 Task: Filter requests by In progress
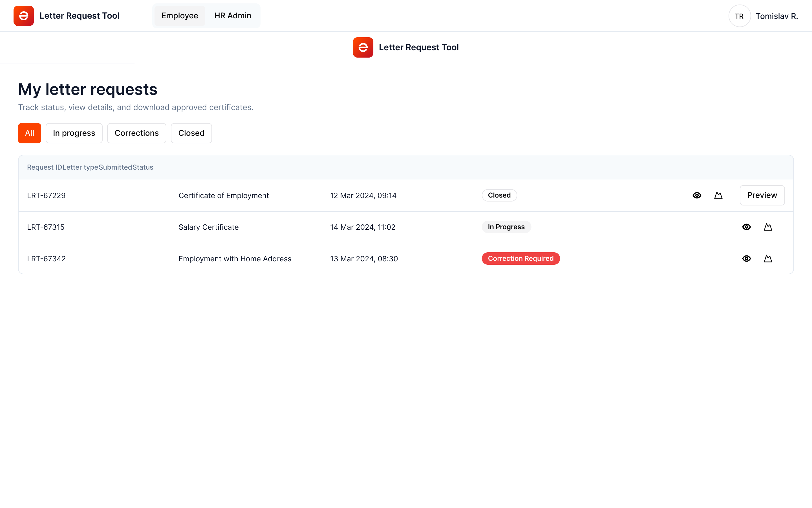[74, 133]
